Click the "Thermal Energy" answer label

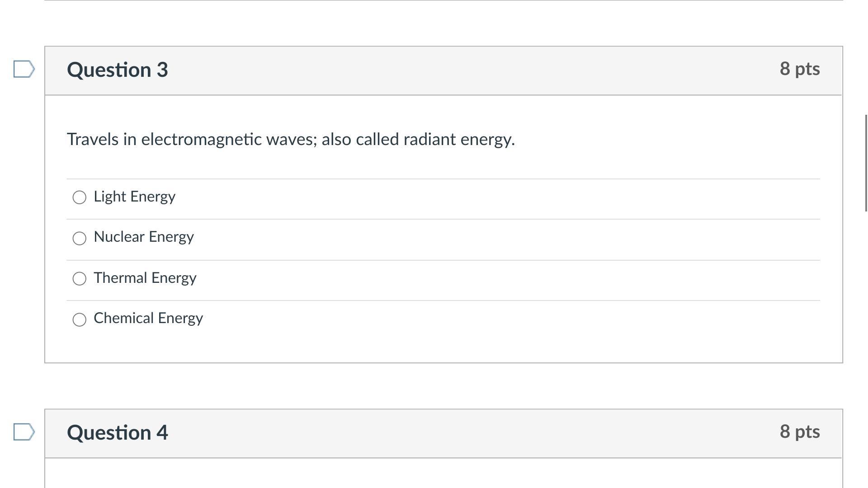tap(145, 278)
